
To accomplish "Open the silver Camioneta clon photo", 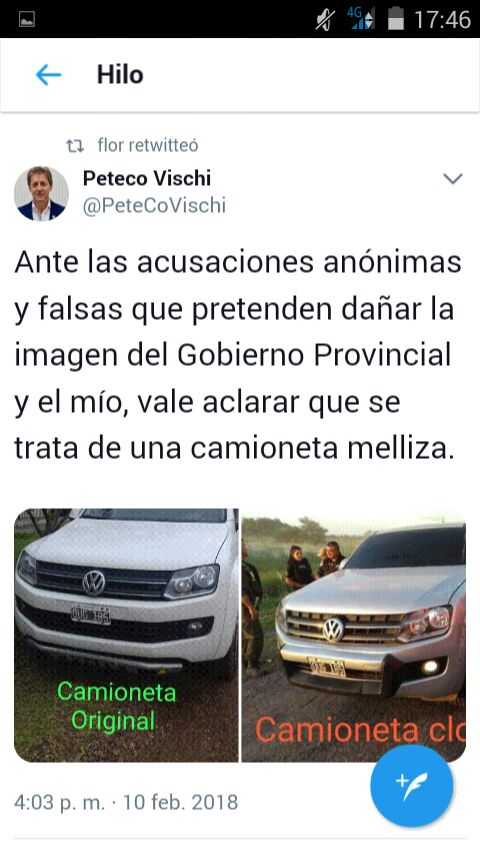I will (x=354, y=635).
